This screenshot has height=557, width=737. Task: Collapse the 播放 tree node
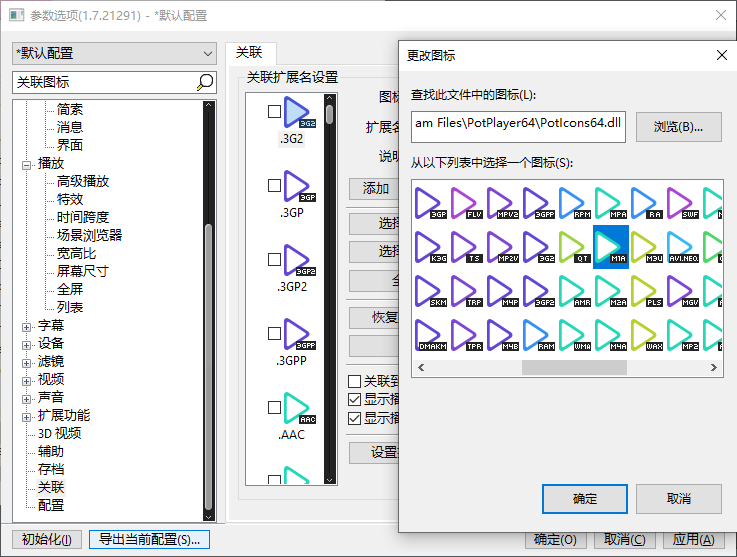27,164
